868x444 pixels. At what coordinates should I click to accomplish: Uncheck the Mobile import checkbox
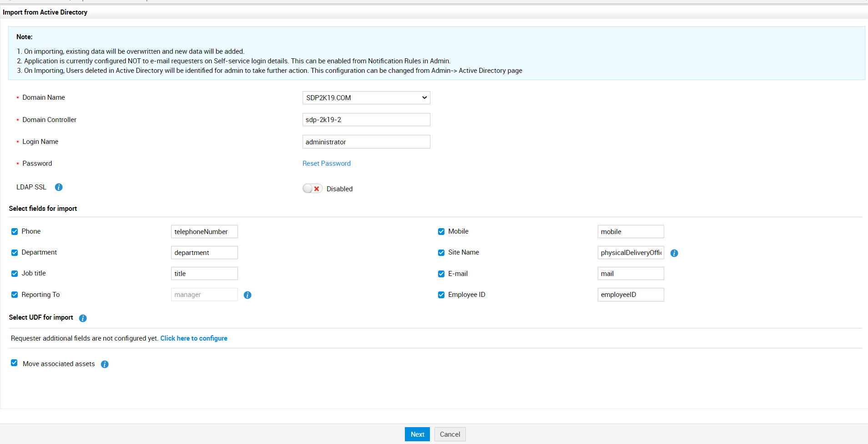(x=441, y=231)
